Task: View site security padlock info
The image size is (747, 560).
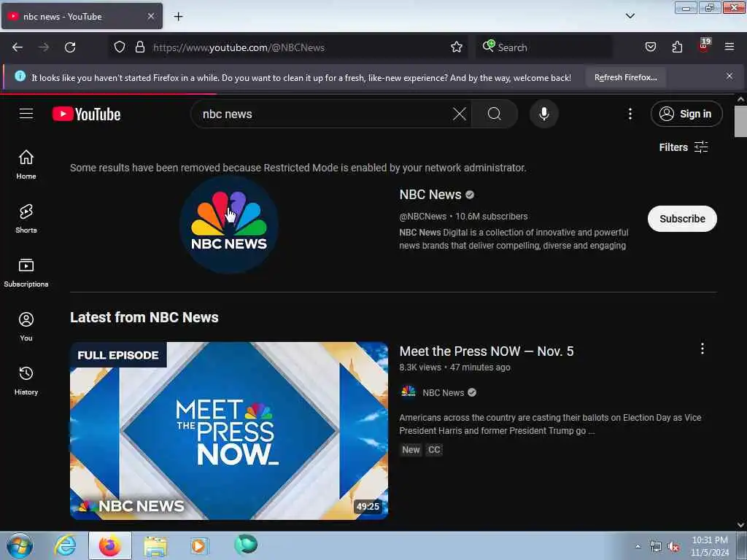Action: point(139,47)
